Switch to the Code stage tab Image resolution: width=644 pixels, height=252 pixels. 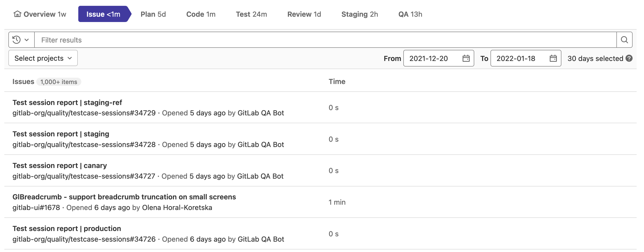click(x=200, y=14)
